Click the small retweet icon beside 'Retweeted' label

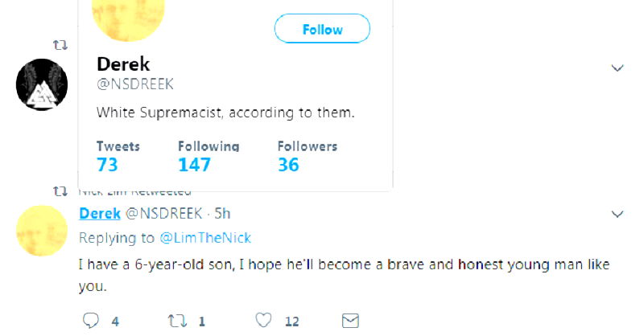pyautogui.click(x=58, y=192)
